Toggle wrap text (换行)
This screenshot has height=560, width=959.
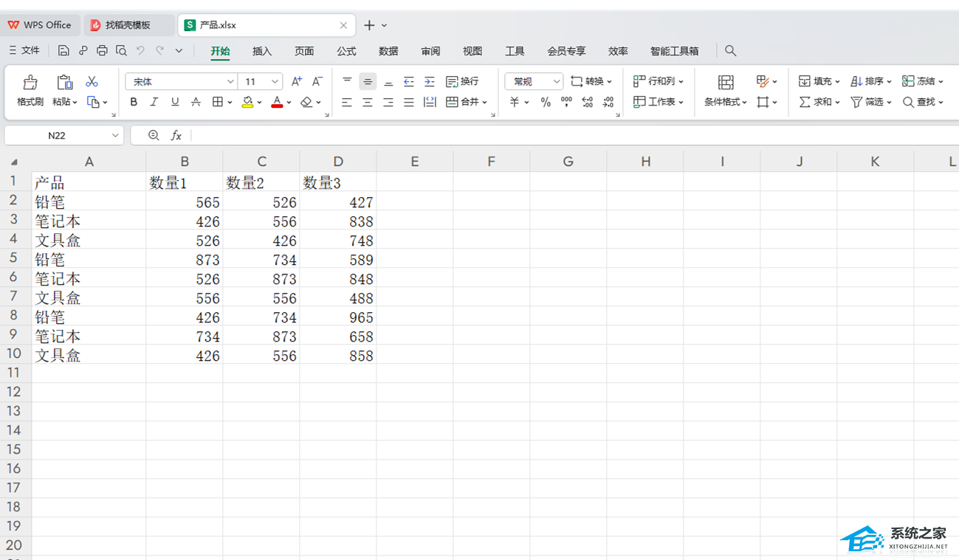(463, 81)
